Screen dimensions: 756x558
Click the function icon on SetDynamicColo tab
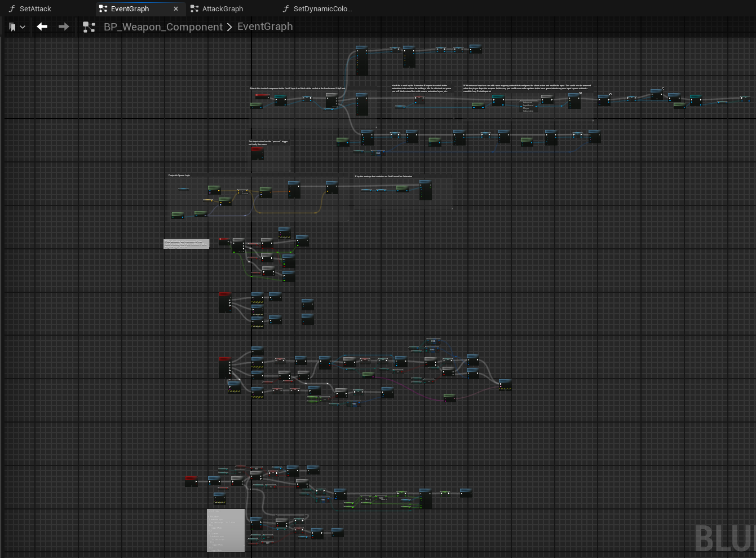click(286, 9)
